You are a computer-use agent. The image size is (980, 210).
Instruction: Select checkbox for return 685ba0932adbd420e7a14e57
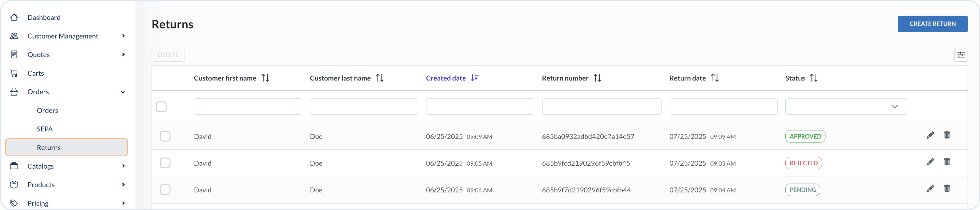(x=165, y=136)
